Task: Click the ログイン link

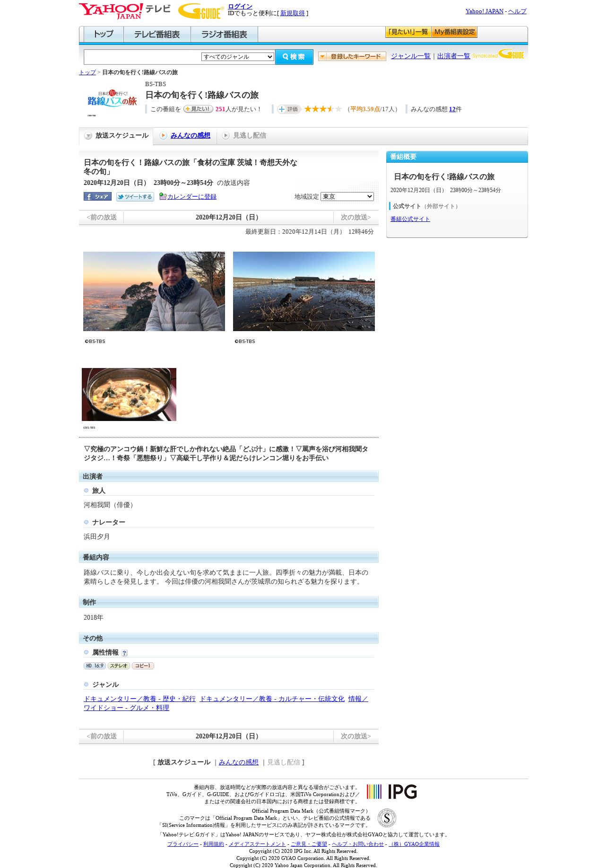Action: 240,7
